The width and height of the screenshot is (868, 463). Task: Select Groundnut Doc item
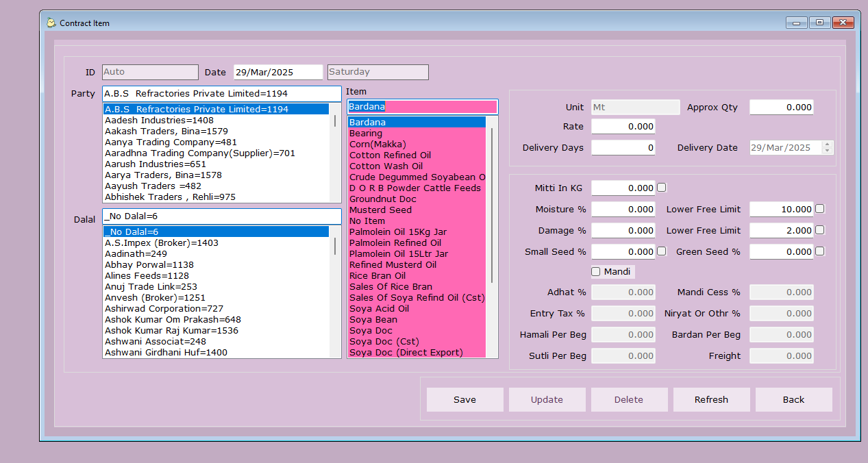pos(417,199)
